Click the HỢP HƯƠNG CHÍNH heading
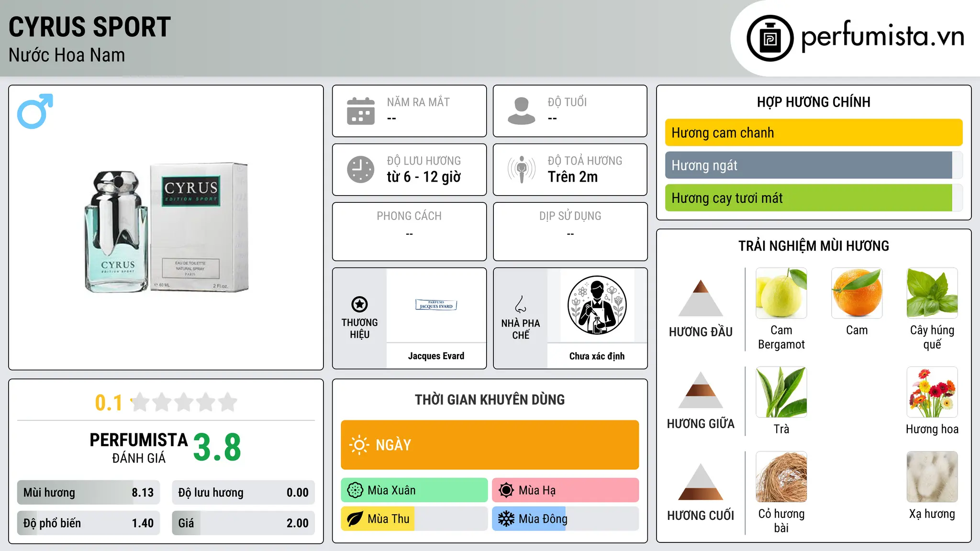Image resolution: width=980 pixels, height=551 pixels. click(x=813, y=102)
